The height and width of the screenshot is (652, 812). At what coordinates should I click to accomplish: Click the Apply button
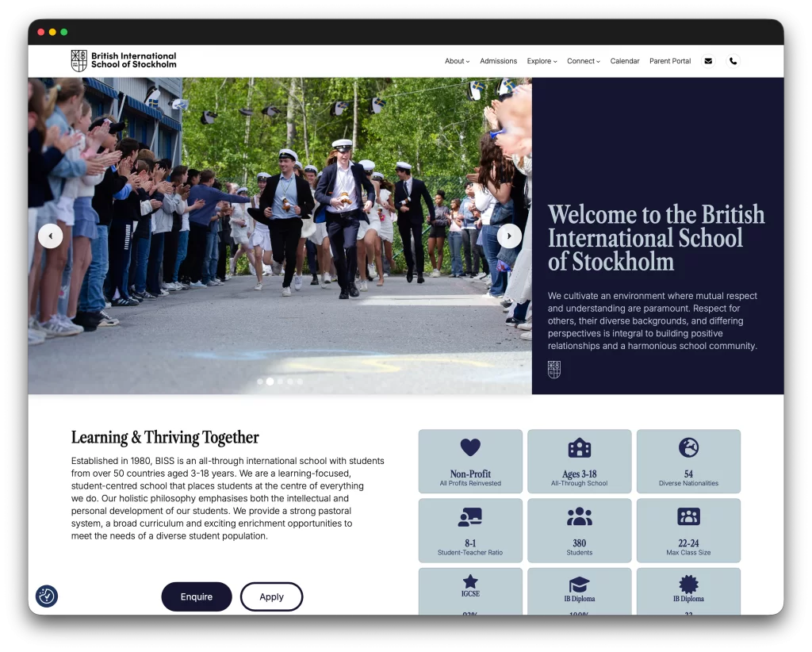pos(271,596)
